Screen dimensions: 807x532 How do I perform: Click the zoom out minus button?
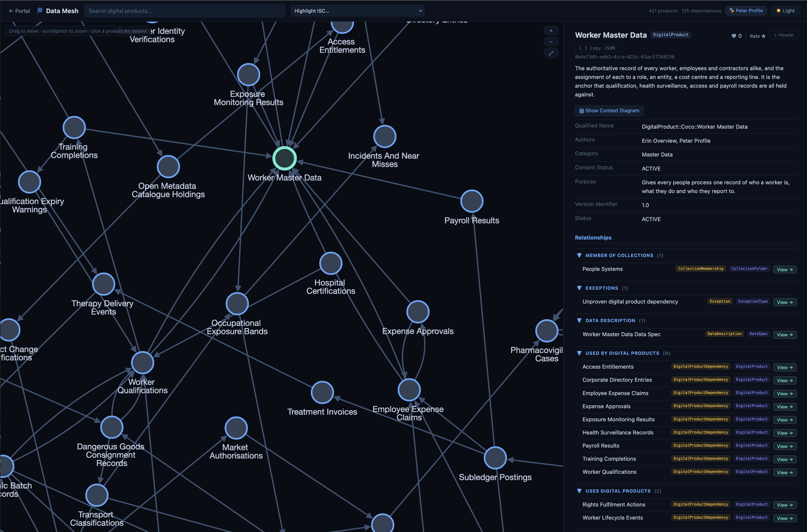551,41
